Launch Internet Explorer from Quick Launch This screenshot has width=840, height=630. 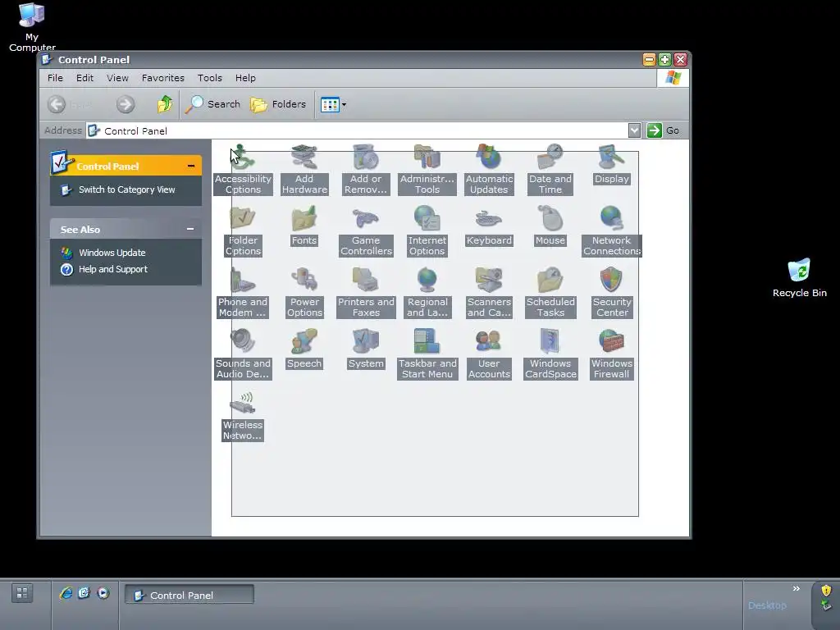point(66,592)
